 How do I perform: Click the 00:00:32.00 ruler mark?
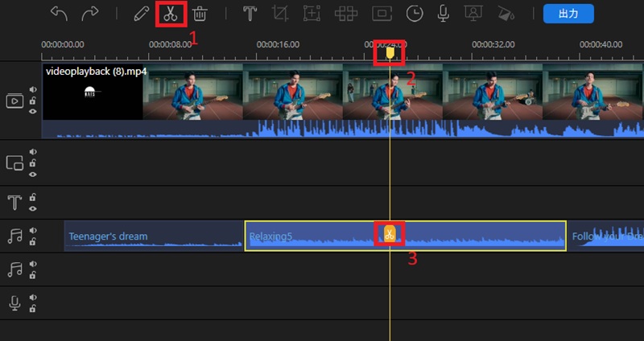(493, 44)
